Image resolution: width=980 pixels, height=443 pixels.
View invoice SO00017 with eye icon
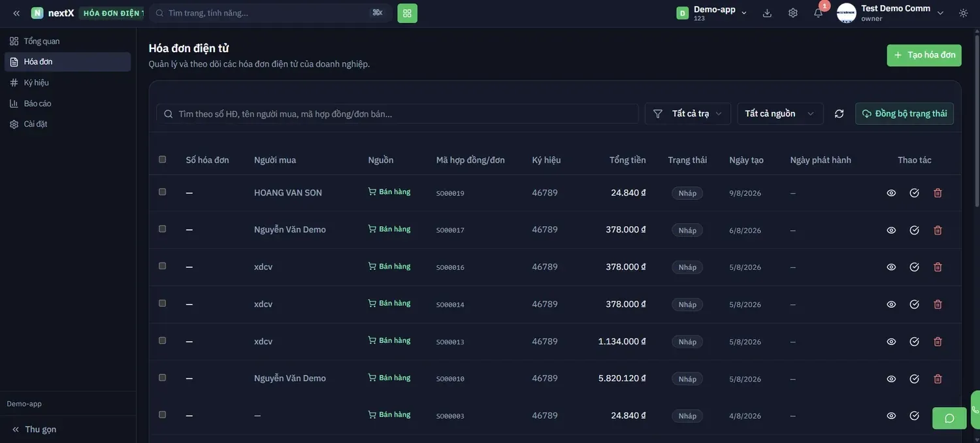point(891,230)
